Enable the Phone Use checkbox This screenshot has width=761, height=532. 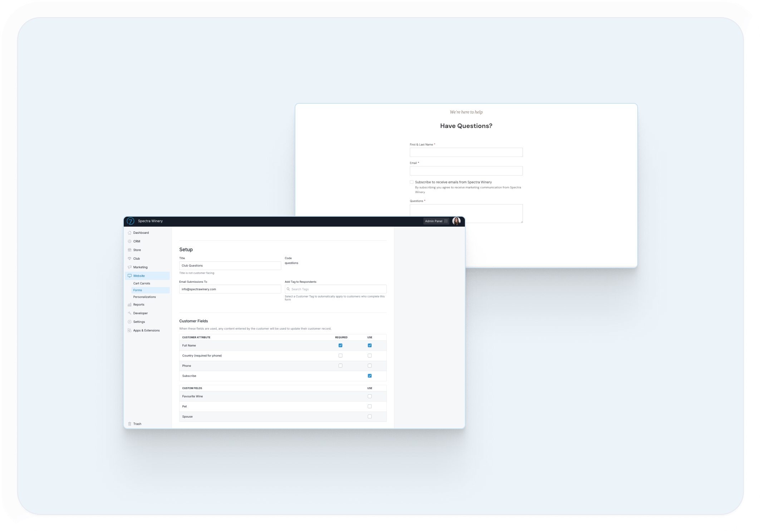point(370,366)
